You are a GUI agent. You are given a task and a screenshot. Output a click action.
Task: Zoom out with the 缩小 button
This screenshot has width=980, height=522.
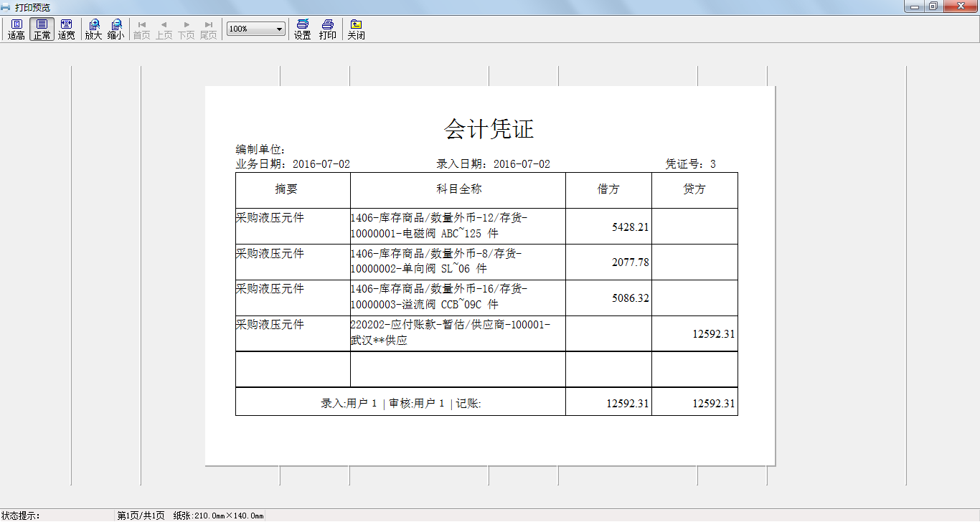click(116, 29)
